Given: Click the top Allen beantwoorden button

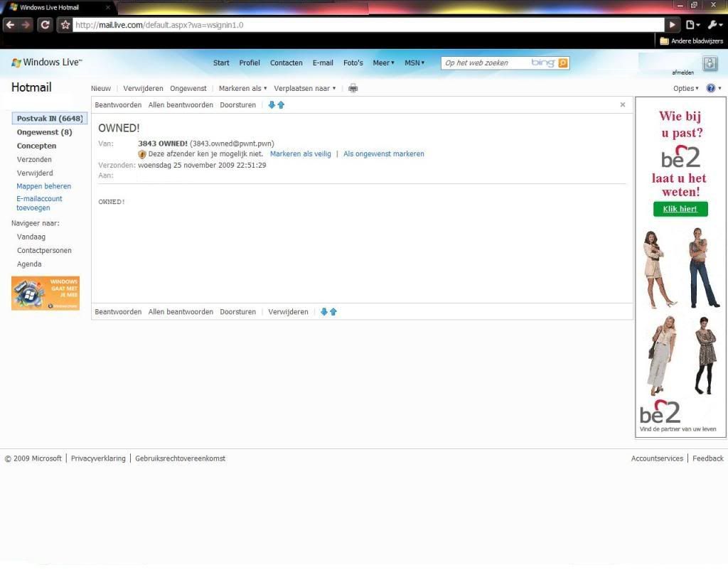Looking at the screenshot, I should [x=181, y=105].
